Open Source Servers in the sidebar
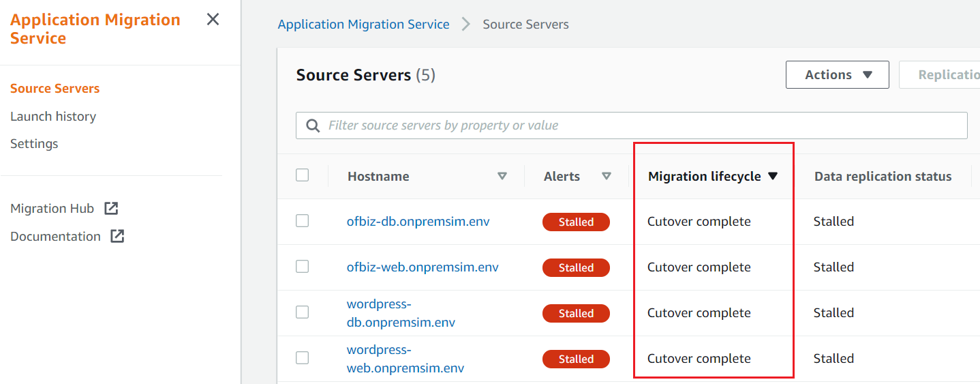Image resolution: width=980 pixels, height=384 pixels. click(55, 89)
